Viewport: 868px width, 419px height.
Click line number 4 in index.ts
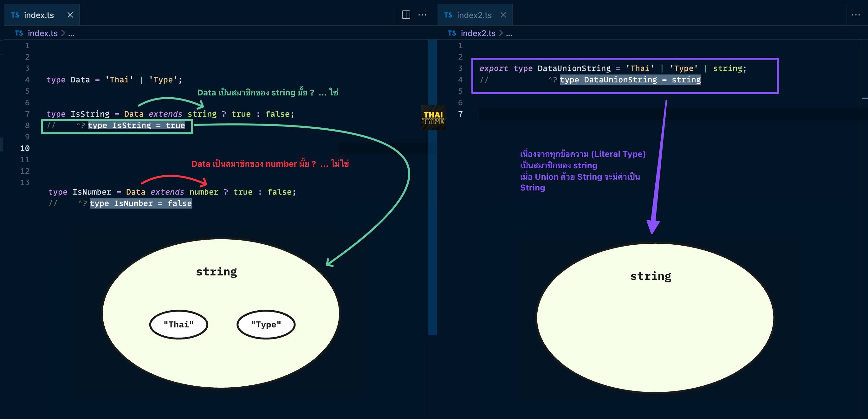(x=27, y=80)
